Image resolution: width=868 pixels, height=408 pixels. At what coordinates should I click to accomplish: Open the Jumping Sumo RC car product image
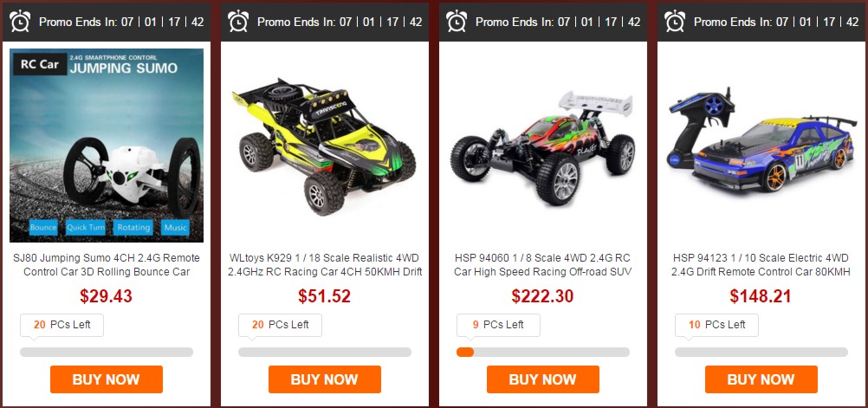107,146
